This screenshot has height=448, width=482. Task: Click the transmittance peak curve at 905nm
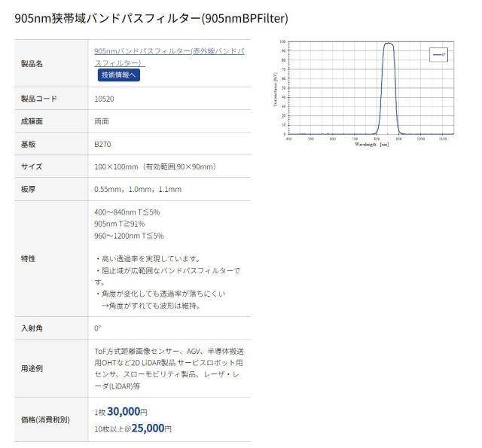click(389, 44)
